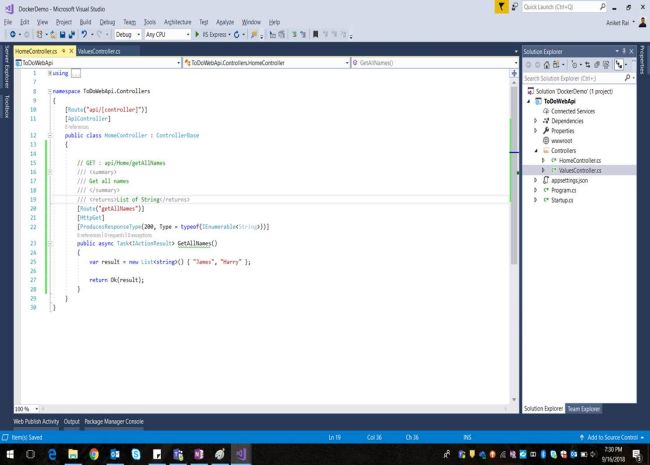Click the yellow notifications filter flag icon
This screenshot has width=650, height=465.
coord(501,7)
